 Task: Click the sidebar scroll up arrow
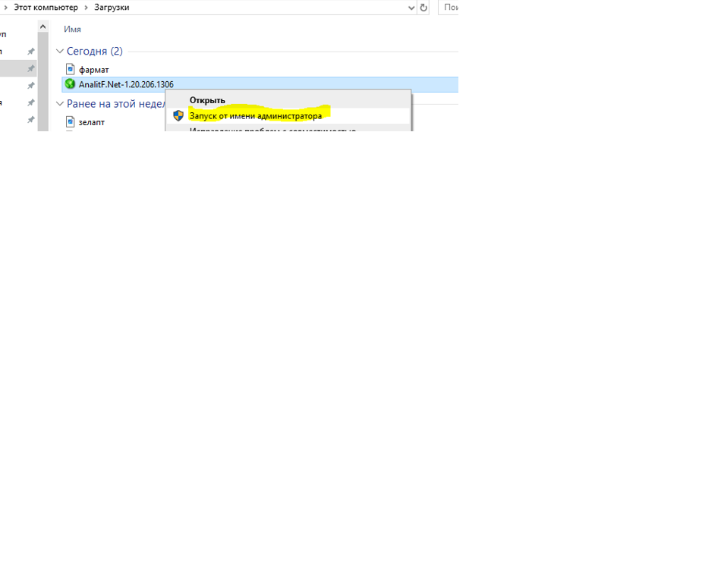coord(42,27)
